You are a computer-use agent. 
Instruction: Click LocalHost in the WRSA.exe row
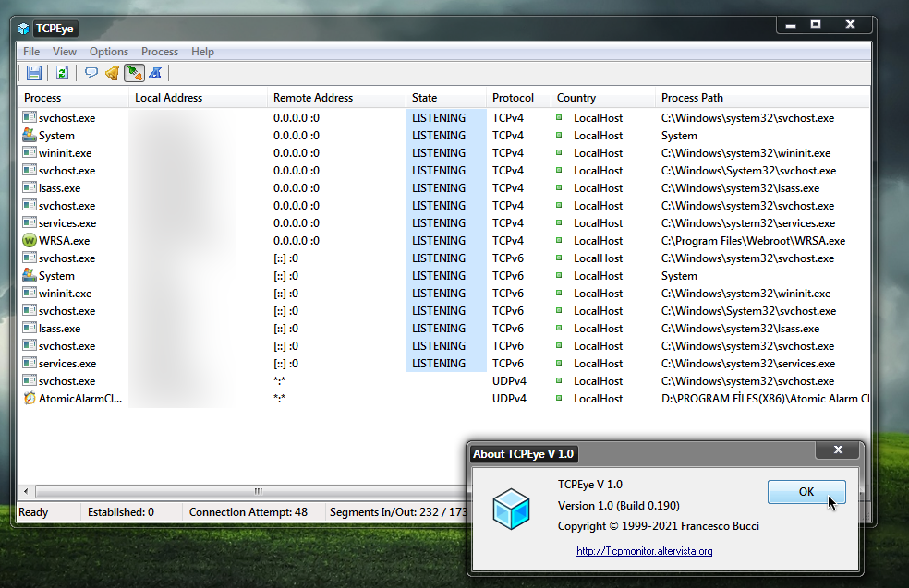[x=599, y=240]
